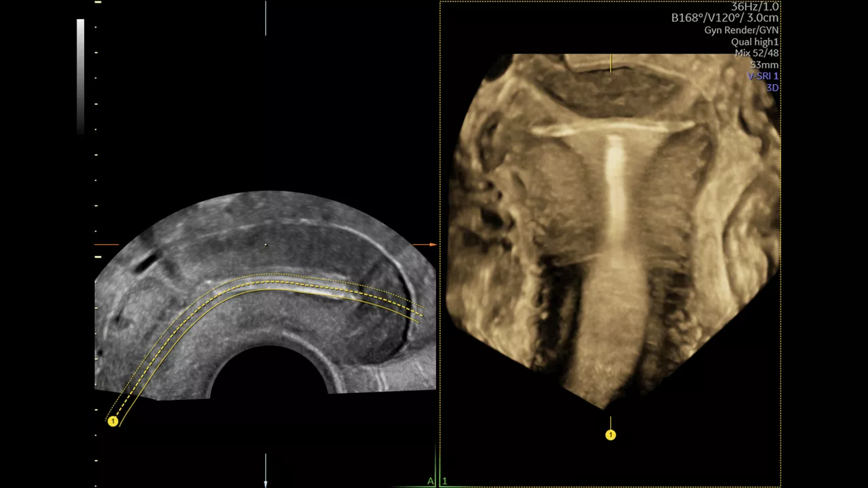This screenshot has height=488, width=868.
Task: Click the 36Hz/1.0 frame rate text
Action: (755, 7)
